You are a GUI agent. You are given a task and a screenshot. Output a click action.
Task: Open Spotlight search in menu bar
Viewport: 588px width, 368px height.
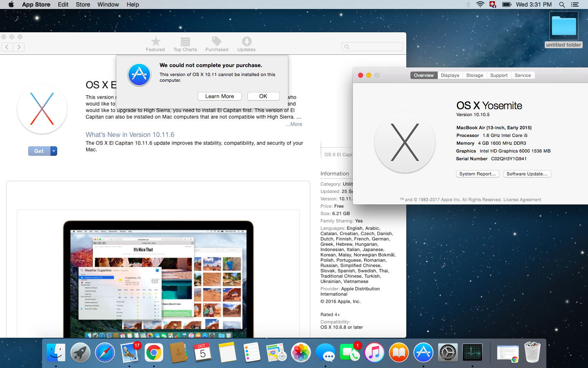tap(562, 4)
